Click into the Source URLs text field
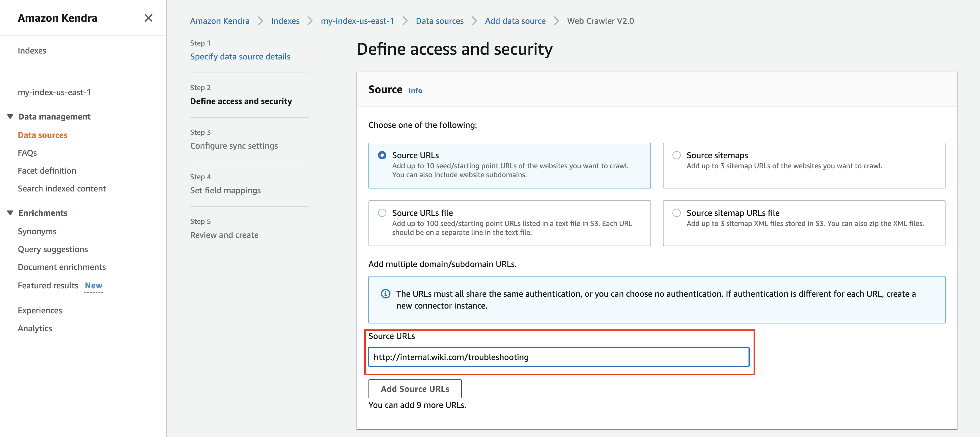980x437 pixels. (x=558, y=357)
